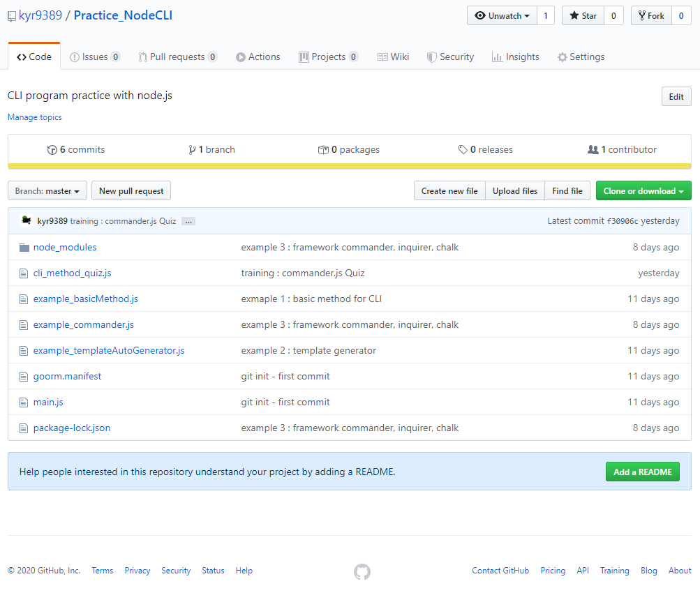This screenshot has height=602, width=700.
Task: Star the repository
Action: point(583,15)
